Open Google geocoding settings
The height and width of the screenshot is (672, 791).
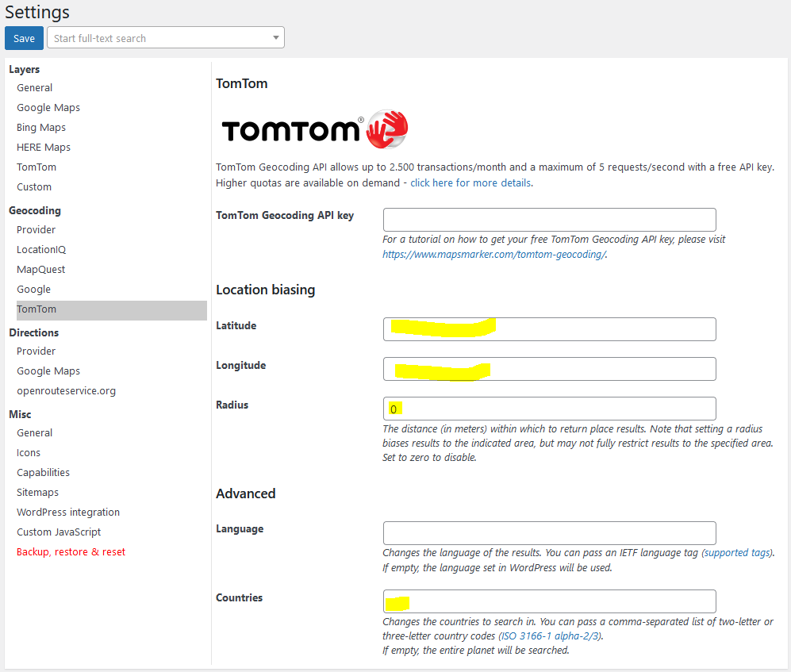(x=34, y=289)
